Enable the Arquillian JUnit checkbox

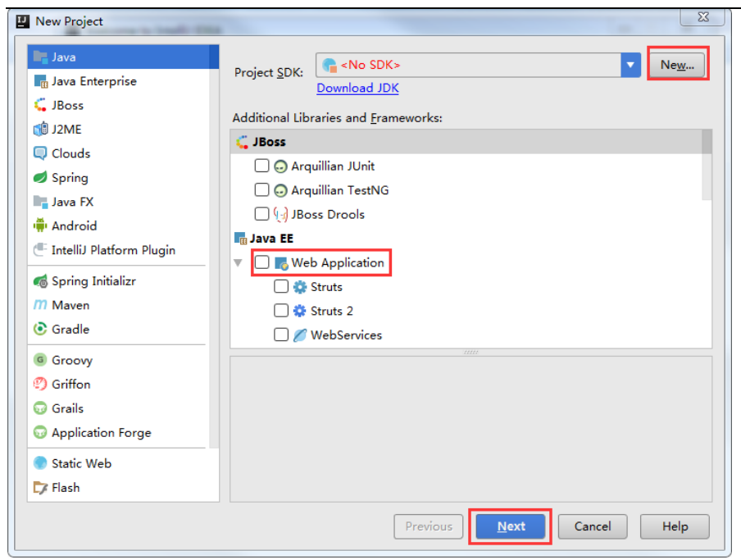tap(261, 166)
